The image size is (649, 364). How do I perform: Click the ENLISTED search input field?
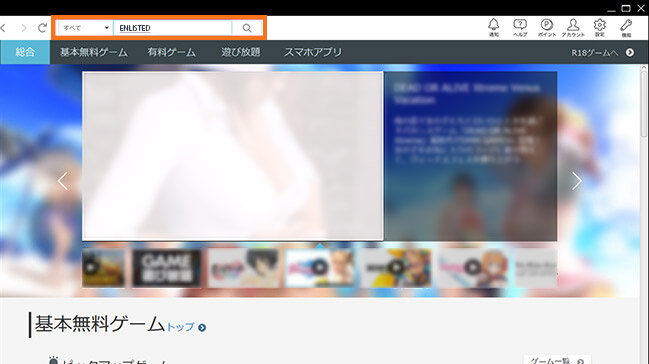(173, 28)
